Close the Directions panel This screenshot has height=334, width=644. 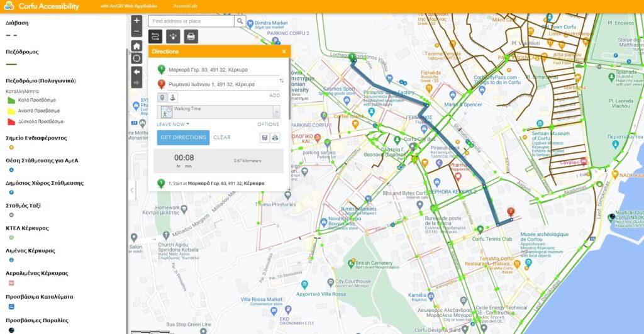click(x=284, y=52)
